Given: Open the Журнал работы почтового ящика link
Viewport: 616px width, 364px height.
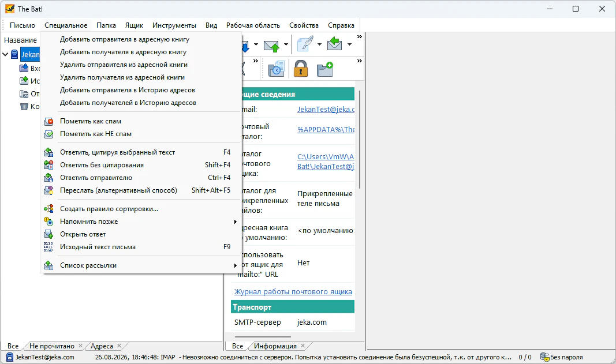Looking at the screenshot, I should tap(293, 291).
